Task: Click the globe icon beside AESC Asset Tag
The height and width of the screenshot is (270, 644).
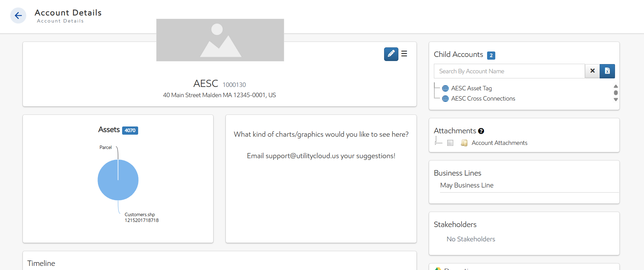Action: 445,89
